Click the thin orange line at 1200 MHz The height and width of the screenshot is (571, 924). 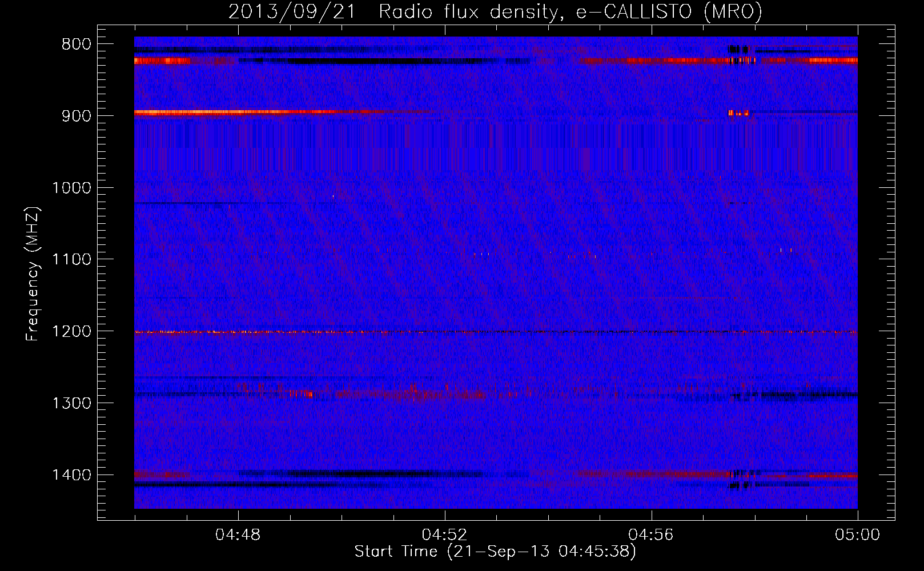[x=496, y=332]
